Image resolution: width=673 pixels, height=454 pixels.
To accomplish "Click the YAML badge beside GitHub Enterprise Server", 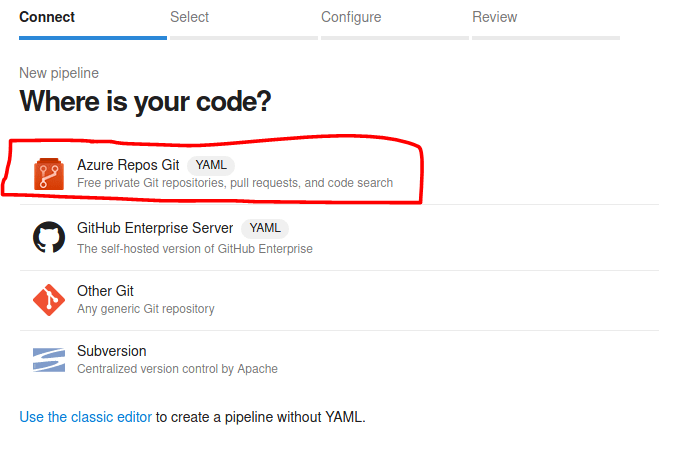I will pyautogui.click(x=265, y=228).
